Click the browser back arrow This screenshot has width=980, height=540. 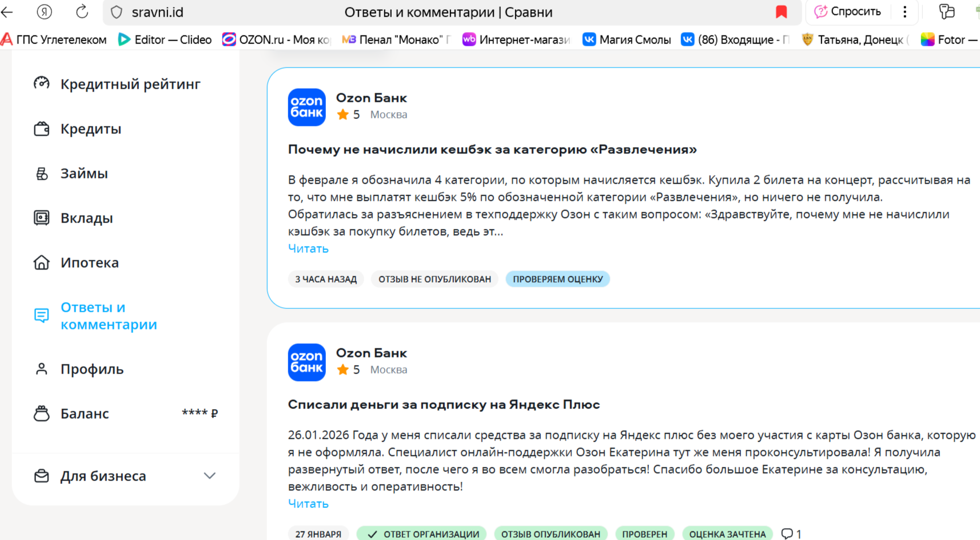[x=7, y=12]
